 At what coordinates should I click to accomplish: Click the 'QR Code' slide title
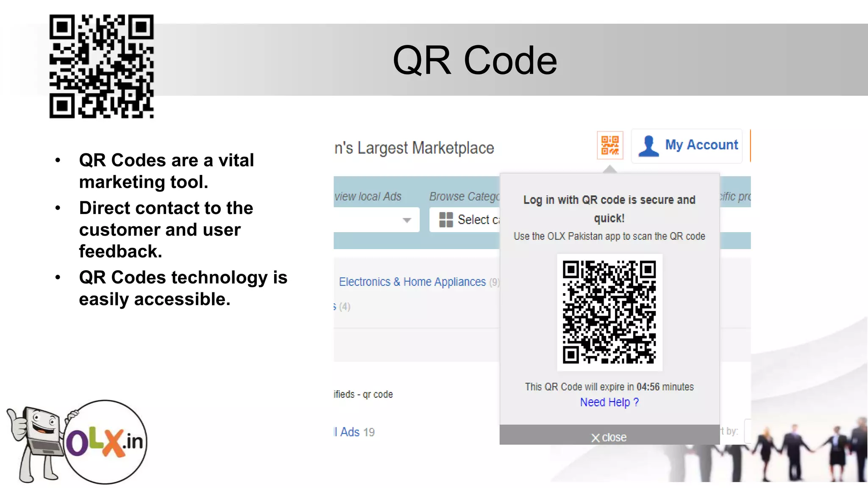coord(475,60)
